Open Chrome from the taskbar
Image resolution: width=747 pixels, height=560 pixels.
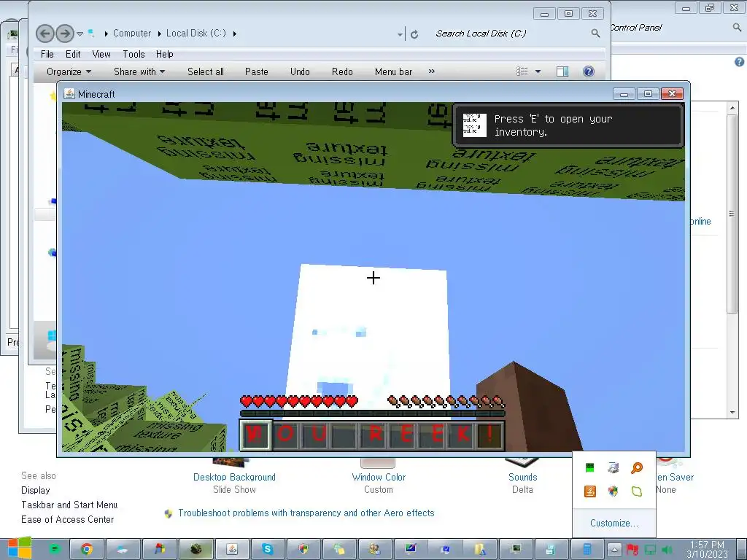86,549
